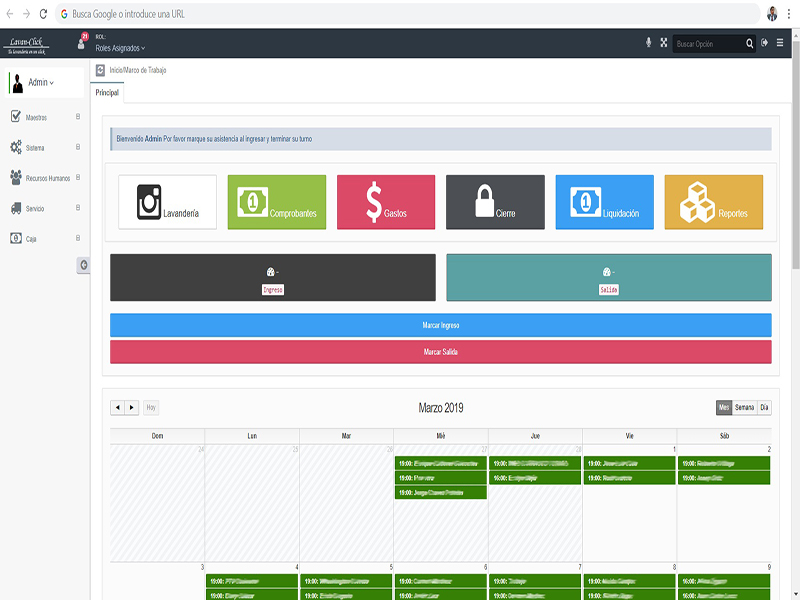Viewport: 800px width, 600px height.
Task: Click the Marcar Salida button
Action: (x=440, y=352)
